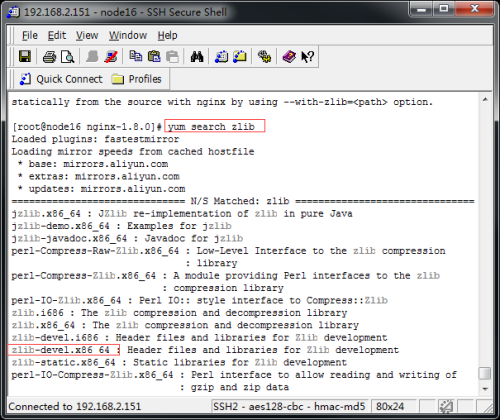
Task: Click the 'N/S Matched: zlib' header line
Action: click(x=243, y=201)
